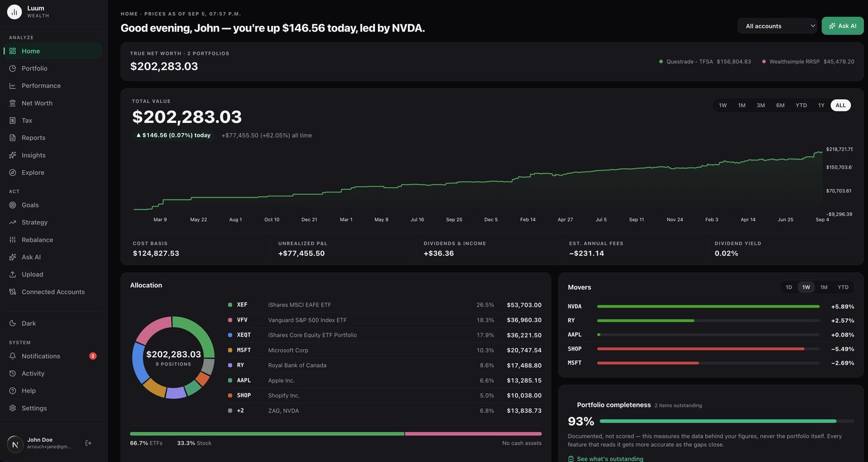868x462 pixels.
Task: Click the Questrade - TFSA account legend
Action: [x=705, y=61]
